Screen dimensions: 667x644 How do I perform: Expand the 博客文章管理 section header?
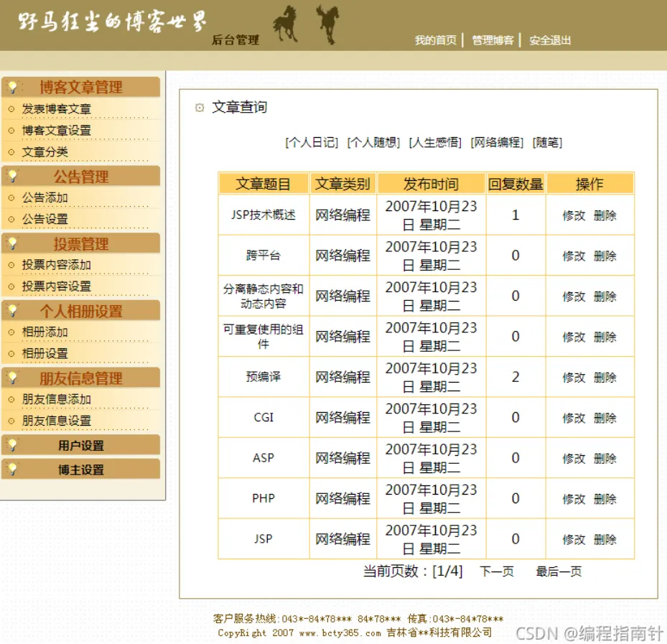click(81, 87)
